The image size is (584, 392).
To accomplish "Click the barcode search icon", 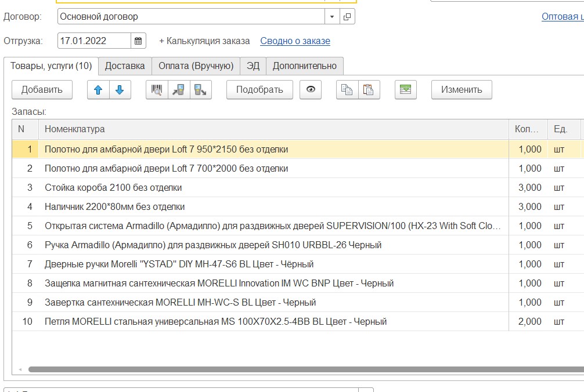I will point(157,90).
